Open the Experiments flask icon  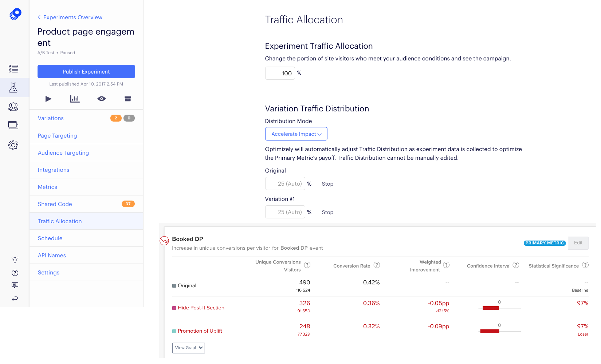coord(13,87)
